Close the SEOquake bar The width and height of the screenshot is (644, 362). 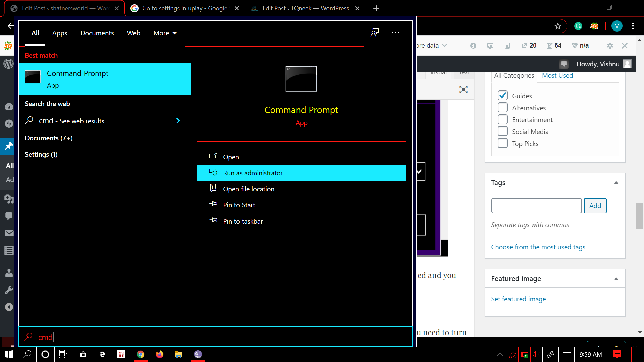(624, 46)
